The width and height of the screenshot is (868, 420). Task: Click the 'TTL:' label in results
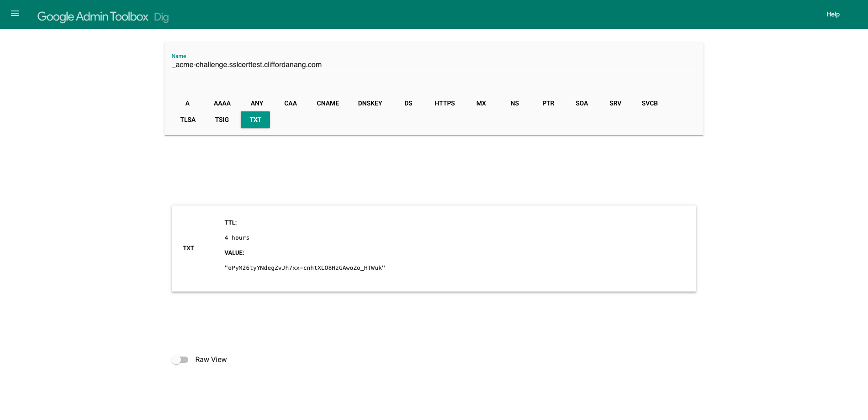230,223
